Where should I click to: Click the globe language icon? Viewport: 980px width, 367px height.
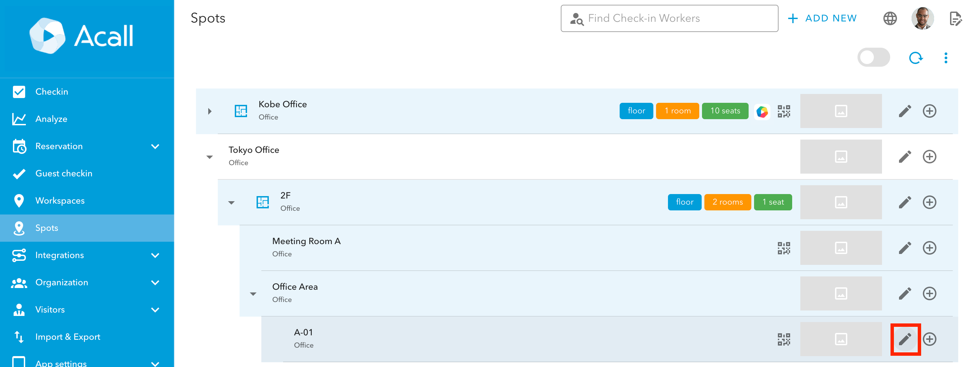(890, 18)
